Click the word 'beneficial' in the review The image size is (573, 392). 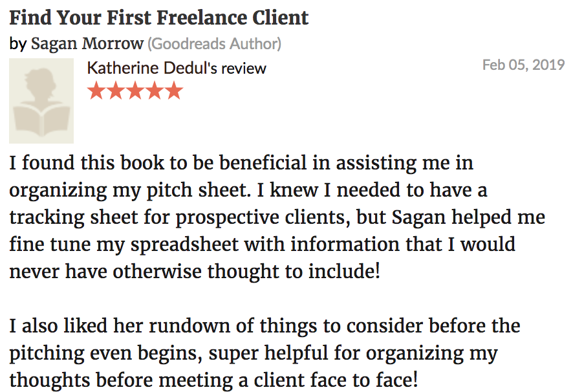click(x=263, y=163)
